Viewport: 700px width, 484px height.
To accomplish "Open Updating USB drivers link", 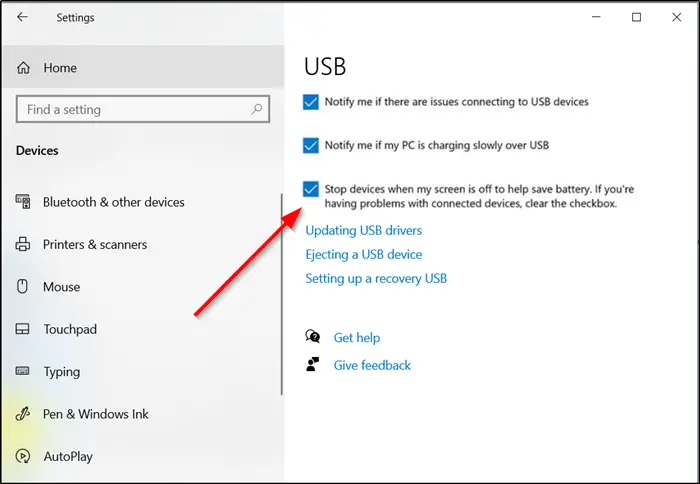I will [363, 230].
